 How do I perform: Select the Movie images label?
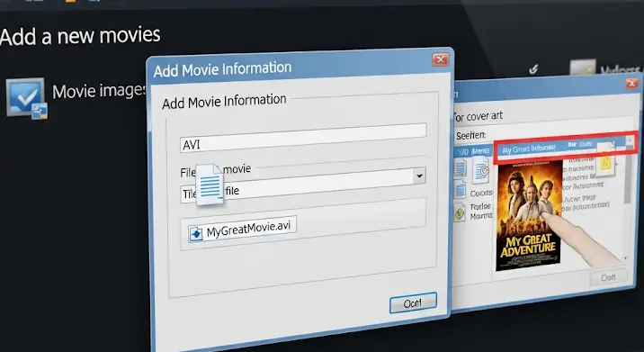coord(99,90)
